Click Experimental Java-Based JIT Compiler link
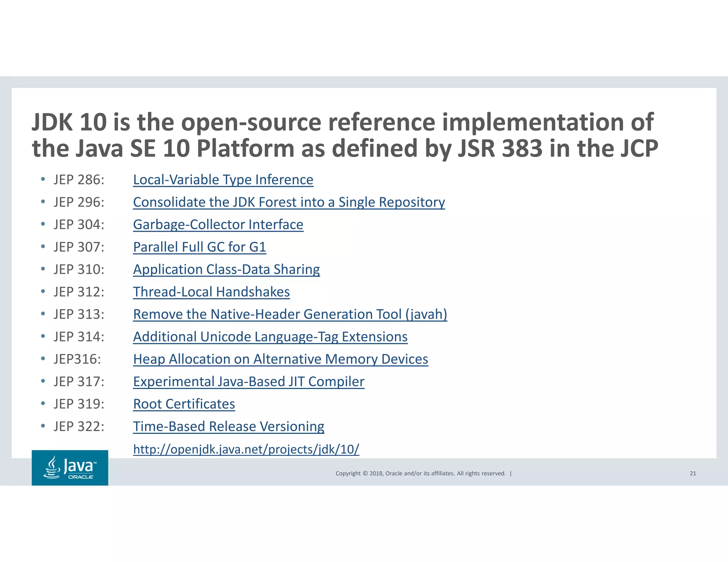Screen dimensions: 728x562 point(248,381)
